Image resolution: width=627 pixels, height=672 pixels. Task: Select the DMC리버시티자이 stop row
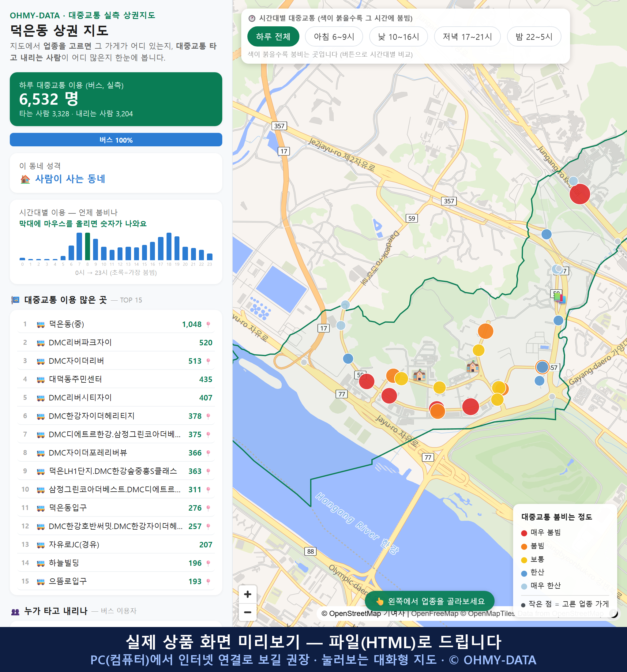[x=116, y=398]
